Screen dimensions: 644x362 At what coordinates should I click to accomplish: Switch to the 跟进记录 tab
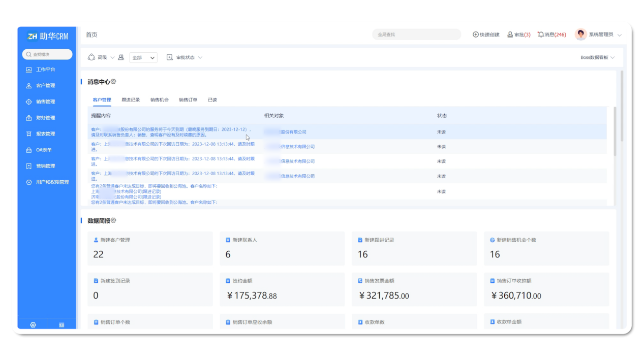pyautogui.click(x=131, y=100)
